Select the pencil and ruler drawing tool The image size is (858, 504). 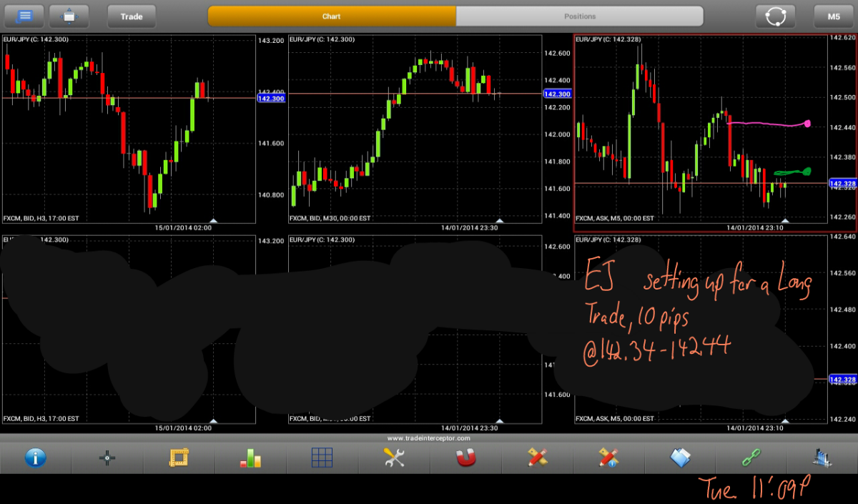pyautogui.click(x=537, y=458)
